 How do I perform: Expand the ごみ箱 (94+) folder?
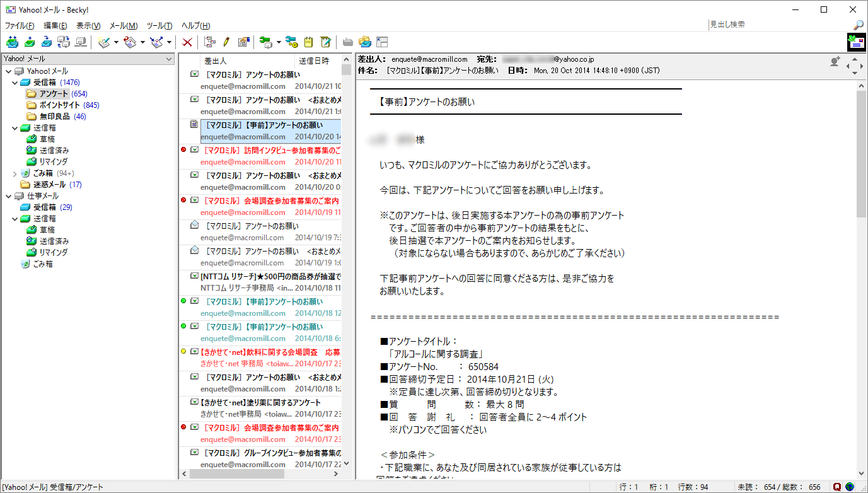(x=14, y=173)
